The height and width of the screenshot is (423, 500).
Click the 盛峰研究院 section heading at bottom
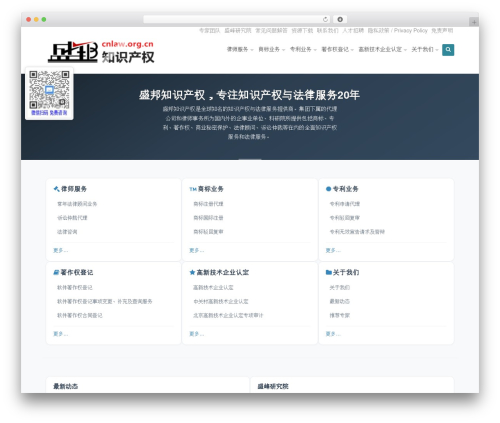coord(273,386)
